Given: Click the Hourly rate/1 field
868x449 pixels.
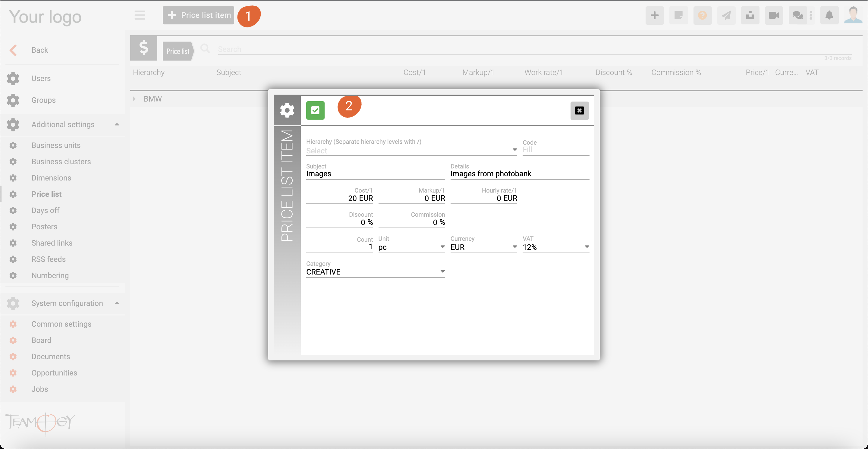Looking at the screenshot, I should (483, 198).
